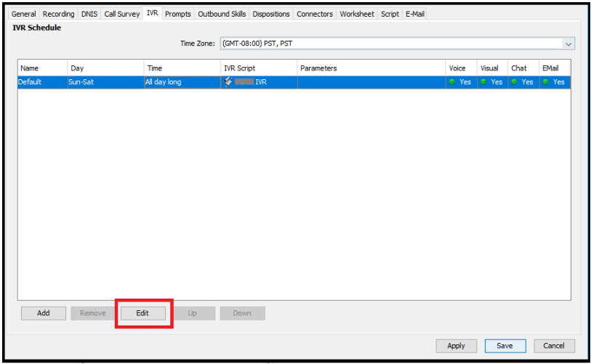
Task: Click the Edit button
Action: click(x=143, y=313)
